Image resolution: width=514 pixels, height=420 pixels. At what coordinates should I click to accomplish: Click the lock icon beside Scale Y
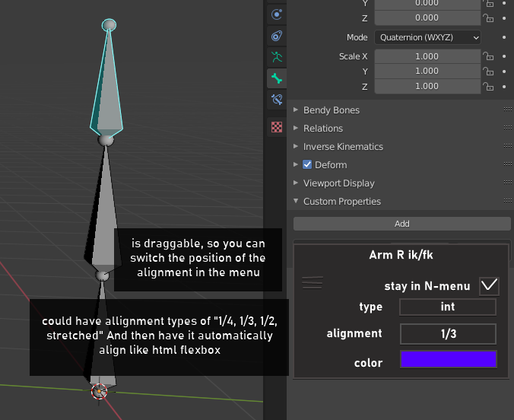tap(488, 72)
